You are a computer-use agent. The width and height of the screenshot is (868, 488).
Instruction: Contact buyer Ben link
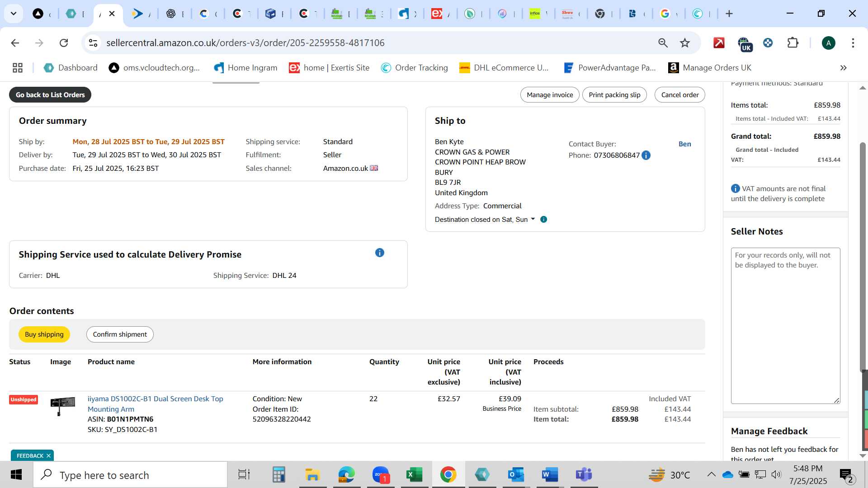pyautogui.click(x=684, y=144)
